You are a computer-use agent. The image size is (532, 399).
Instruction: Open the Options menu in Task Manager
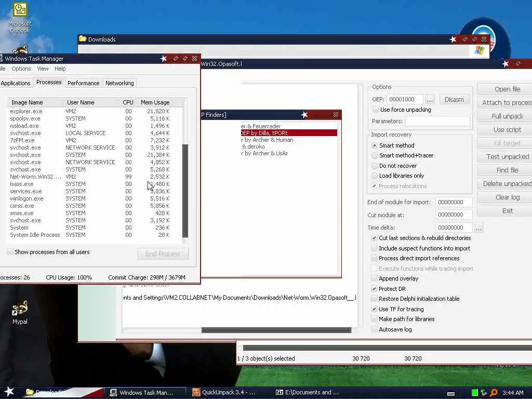[x=21, y=69]
